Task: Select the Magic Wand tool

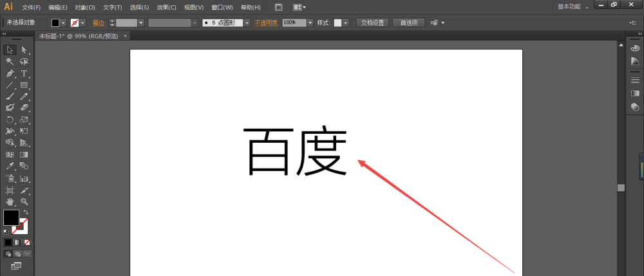Action: [x=10, y=62]
